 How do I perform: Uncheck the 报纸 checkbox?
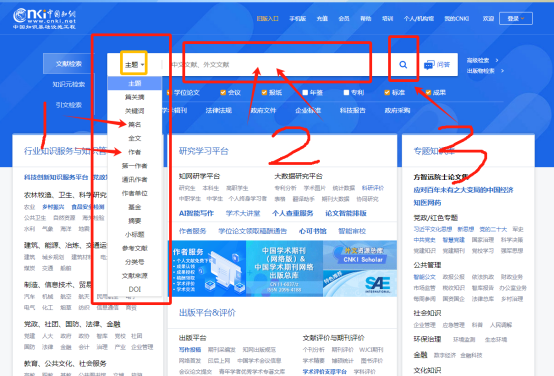[x=264, y=93]
